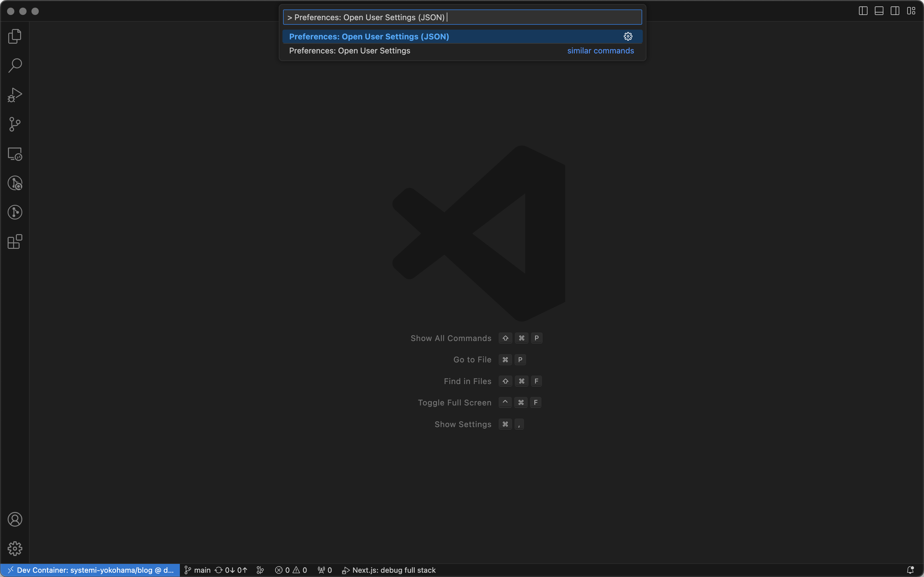Click the similar commands link
This screenshot has height=577, width=924.
coord(600,51)
